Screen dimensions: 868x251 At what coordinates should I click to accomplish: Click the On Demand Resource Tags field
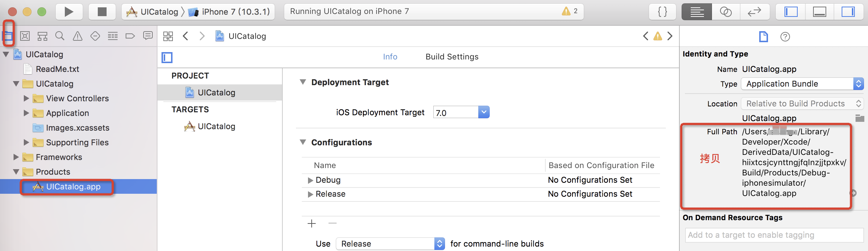pos(774,235)
